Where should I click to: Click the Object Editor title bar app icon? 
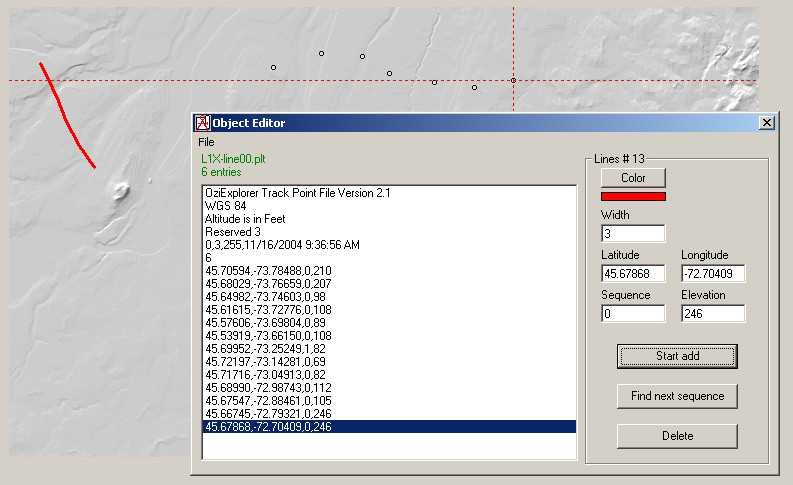(x=202, y=123)
